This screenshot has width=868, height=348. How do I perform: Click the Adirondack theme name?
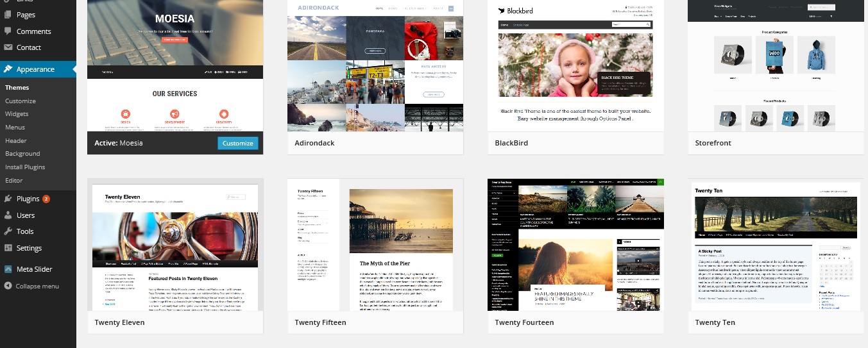[314, 143]
